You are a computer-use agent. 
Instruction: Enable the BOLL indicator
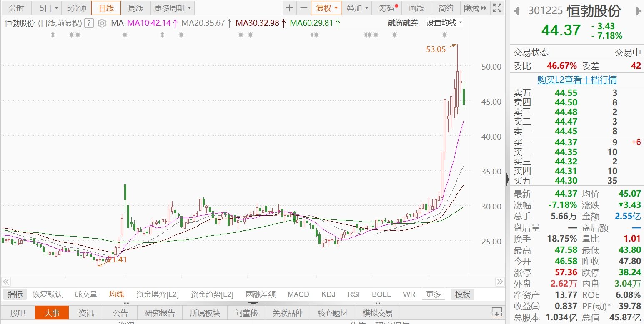[381, 294]
